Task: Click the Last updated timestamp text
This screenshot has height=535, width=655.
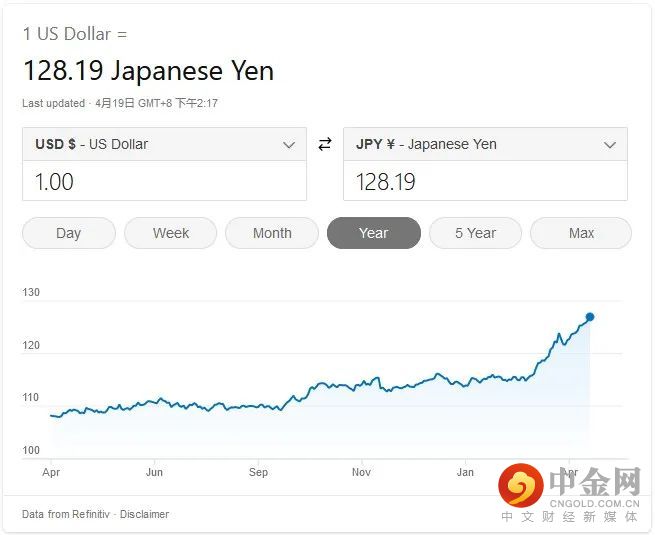Action: (x=120, y=103)
